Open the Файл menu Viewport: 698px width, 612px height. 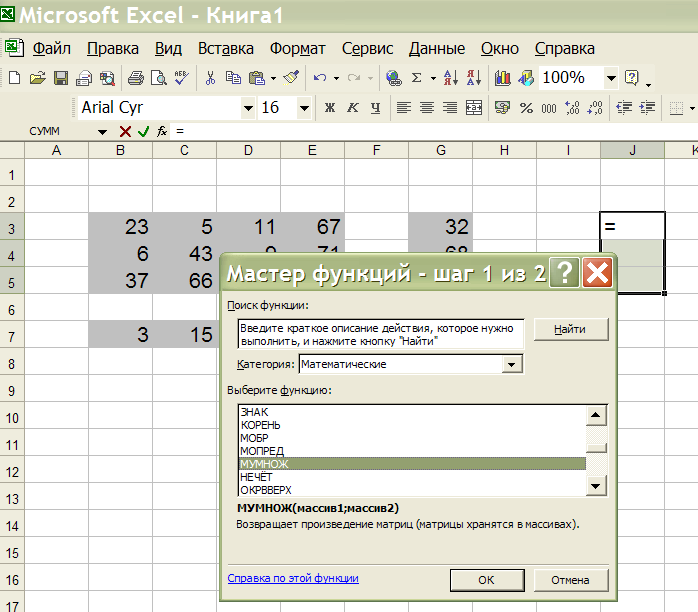(52, 48)
